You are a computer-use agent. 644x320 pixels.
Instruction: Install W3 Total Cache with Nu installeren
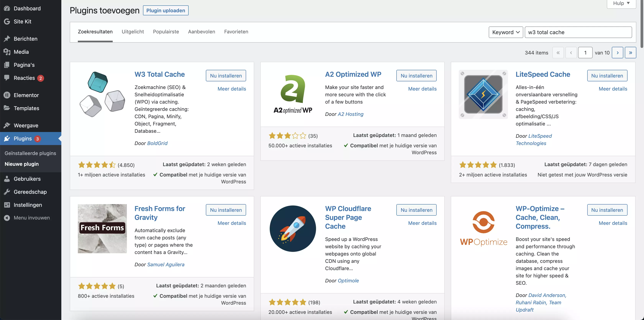[226, 76]
